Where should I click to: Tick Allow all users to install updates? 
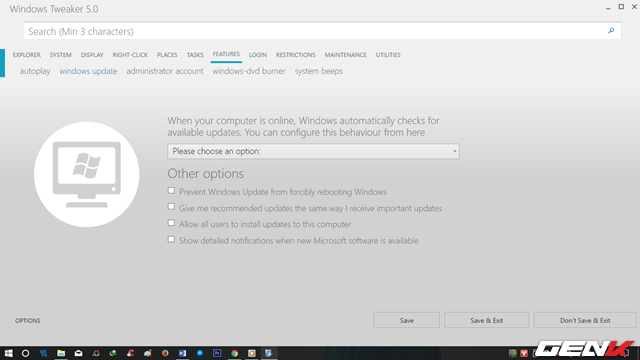coord(171,223)
